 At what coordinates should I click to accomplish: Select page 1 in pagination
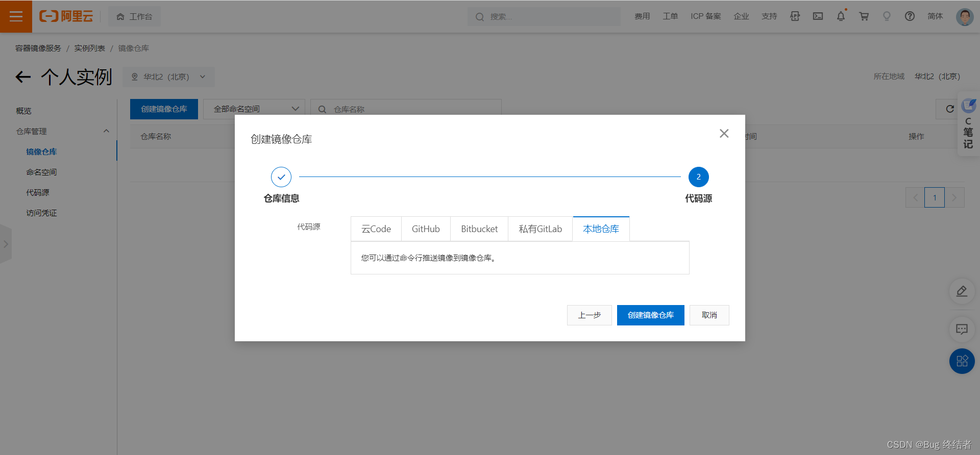tap(935, 197)
